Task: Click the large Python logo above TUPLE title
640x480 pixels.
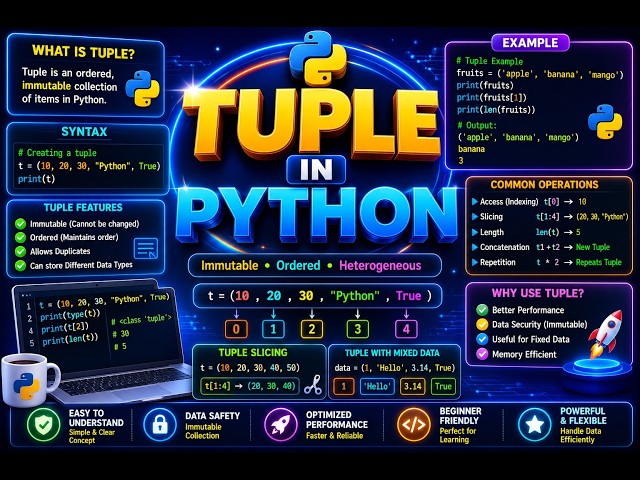Action: 318,59
